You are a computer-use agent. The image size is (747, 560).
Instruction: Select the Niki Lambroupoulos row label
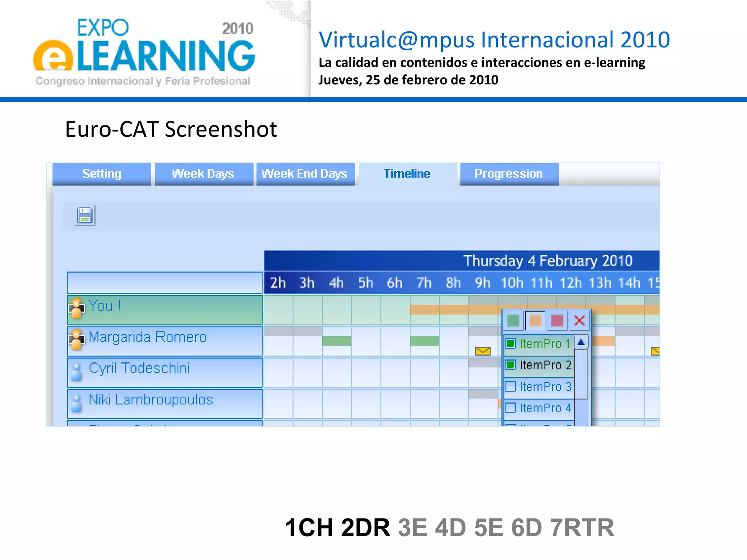[165, 404]
